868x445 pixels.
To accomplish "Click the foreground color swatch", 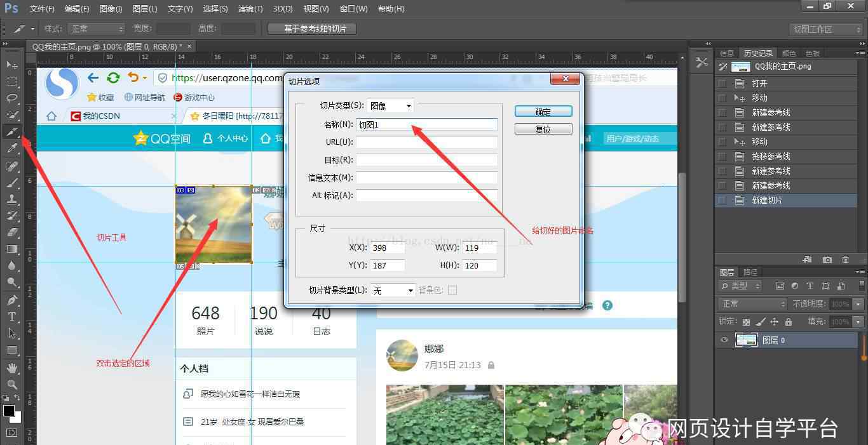I will click(9, 411).
